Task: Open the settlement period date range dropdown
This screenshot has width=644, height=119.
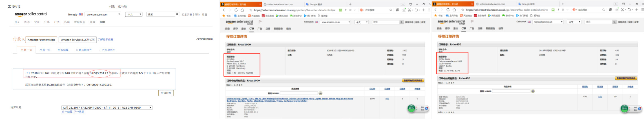Action: coord(107,107)
